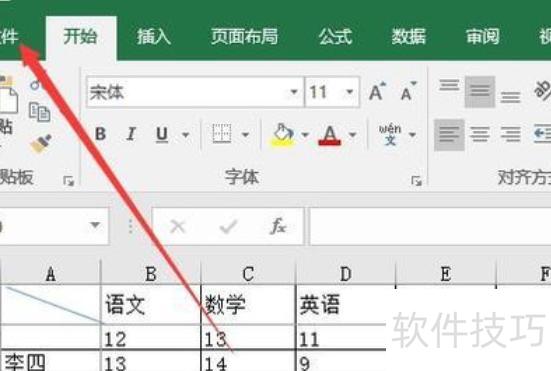Screen dimensions: 551x371
Task: Increase font size with large A icon
Action: click(377, 92)
